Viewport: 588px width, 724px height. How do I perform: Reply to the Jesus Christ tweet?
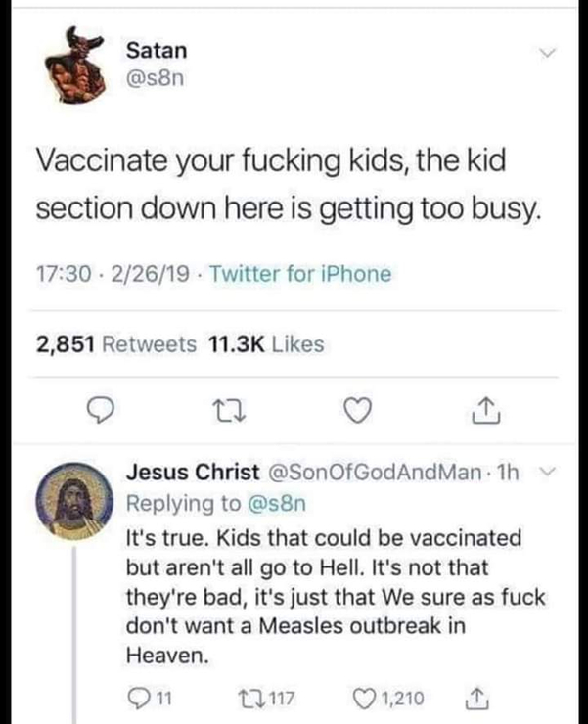[138, 698]
